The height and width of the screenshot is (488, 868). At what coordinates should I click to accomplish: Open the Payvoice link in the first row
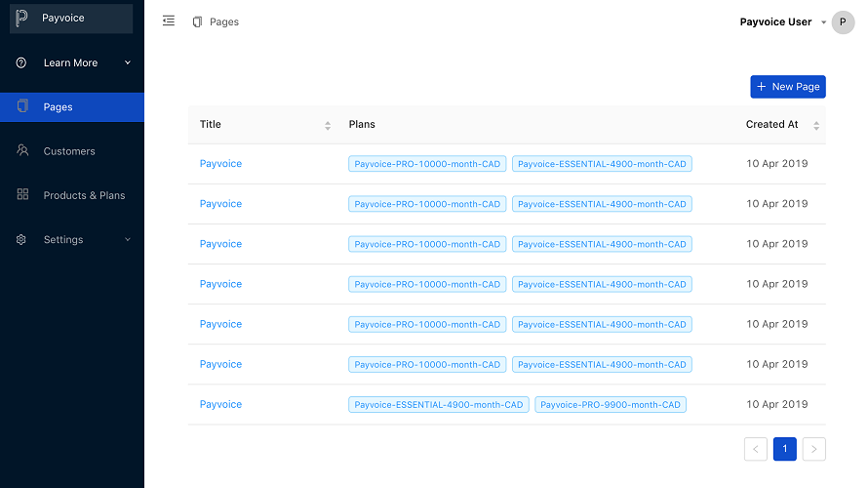pos(220,163)
